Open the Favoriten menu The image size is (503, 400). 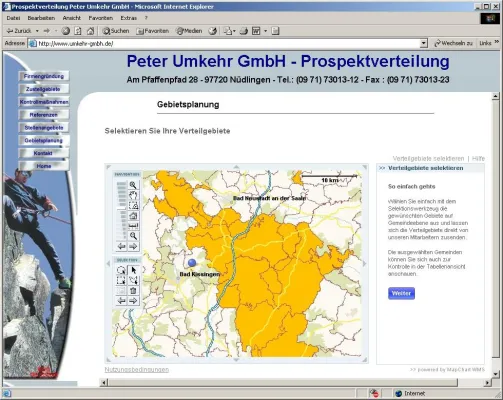101,18
